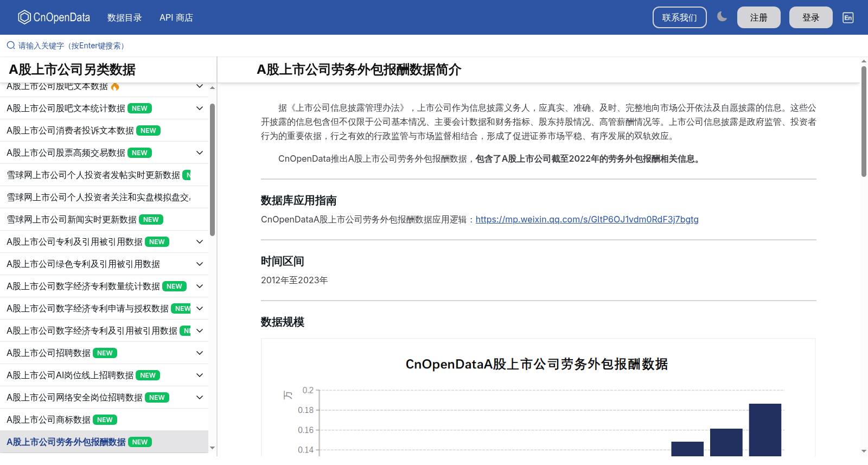Click the CnOpenData logo
Screen dimensions: 868x465
(54, 17)
